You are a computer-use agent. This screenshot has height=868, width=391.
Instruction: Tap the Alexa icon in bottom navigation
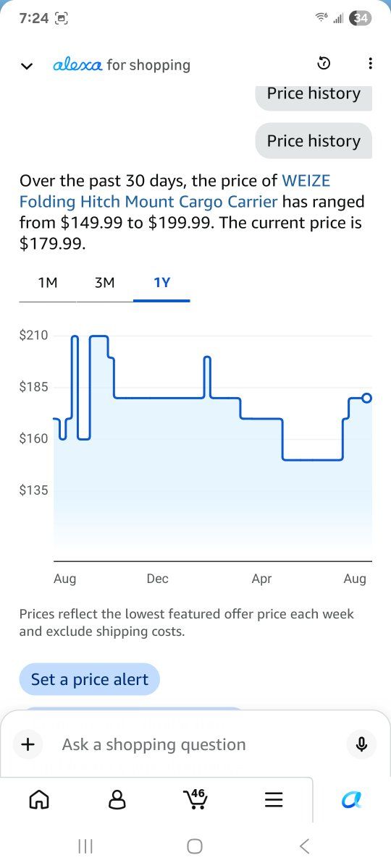click(352, 799)
